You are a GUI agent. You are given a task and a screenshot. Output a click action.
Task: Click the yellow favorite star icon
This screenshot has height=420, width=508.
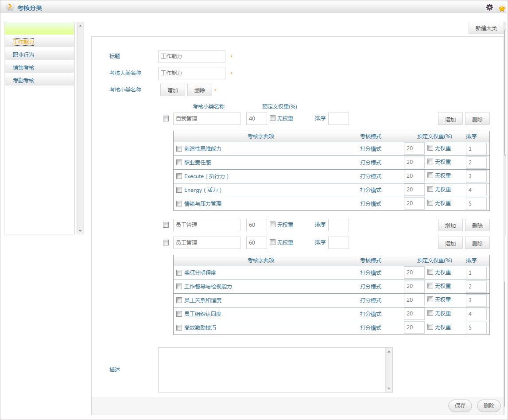tap(501, 8)
